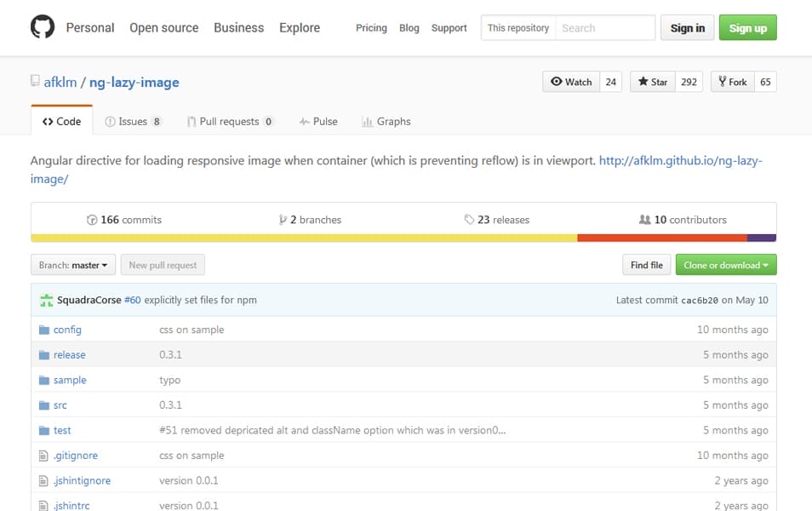Open the Branch: master dropdown
Screen dimensions: 812x511
[x=73, y=265]
